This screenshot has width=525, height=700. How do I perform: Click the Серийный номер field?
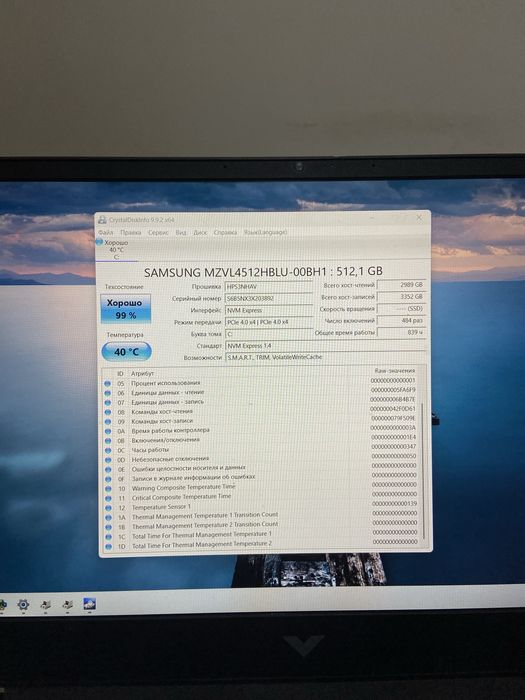click(269, 298)
